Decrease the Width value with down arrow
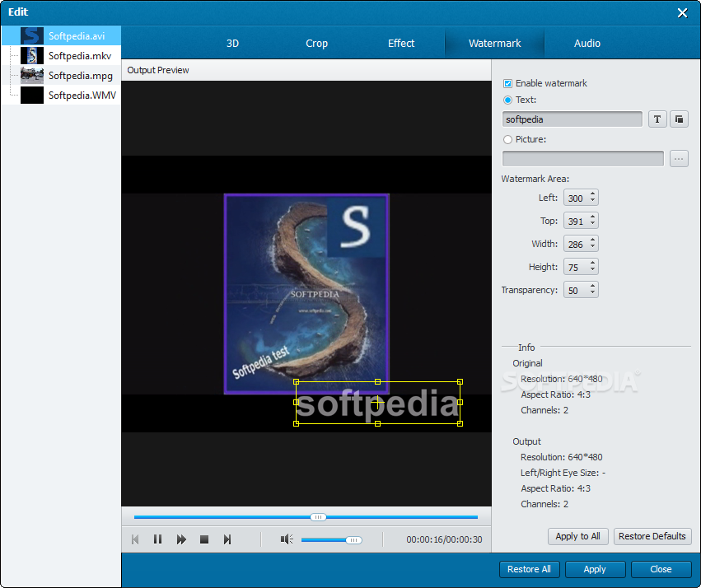701x588 pixels. (593, 248)
